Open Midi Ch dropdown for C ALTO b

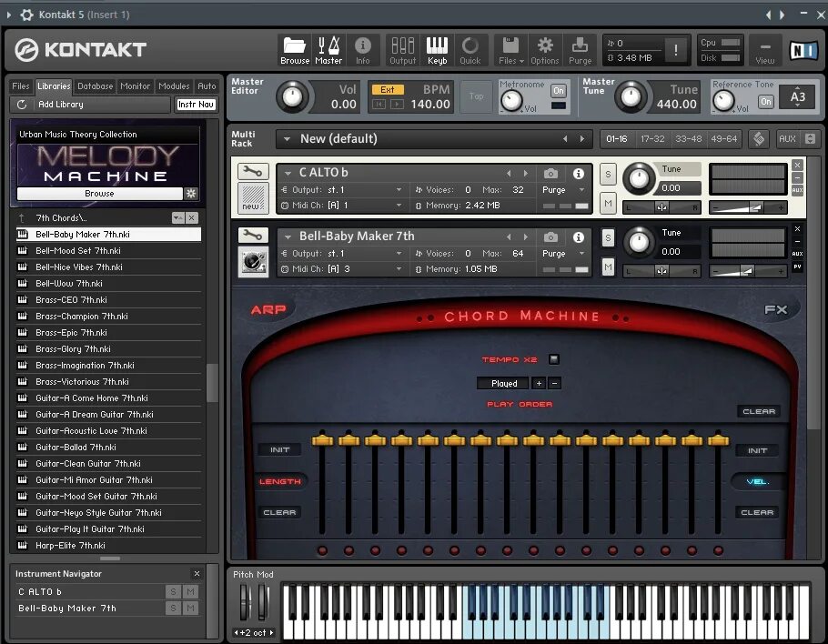point(399,206)
